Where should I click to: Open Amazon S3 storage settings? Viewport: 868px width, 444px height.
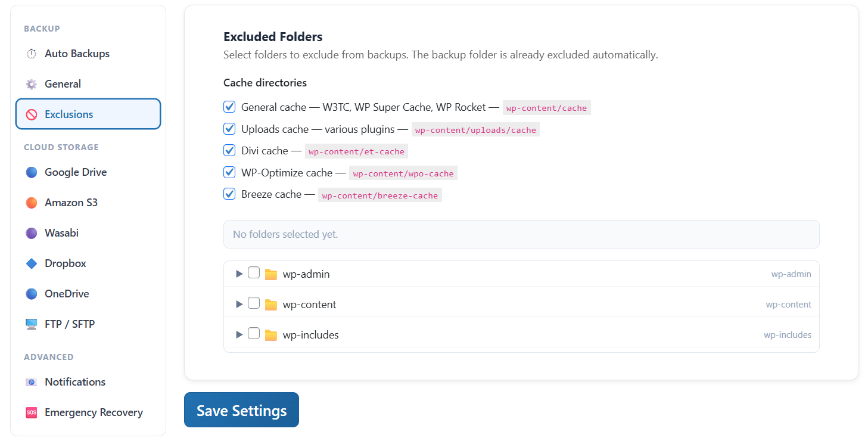88,203
